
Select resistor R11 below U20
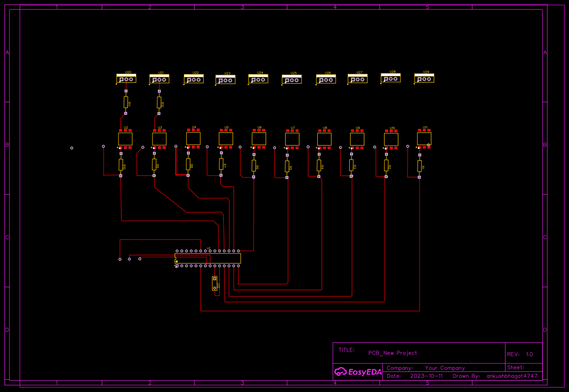(x=126, y=102)
